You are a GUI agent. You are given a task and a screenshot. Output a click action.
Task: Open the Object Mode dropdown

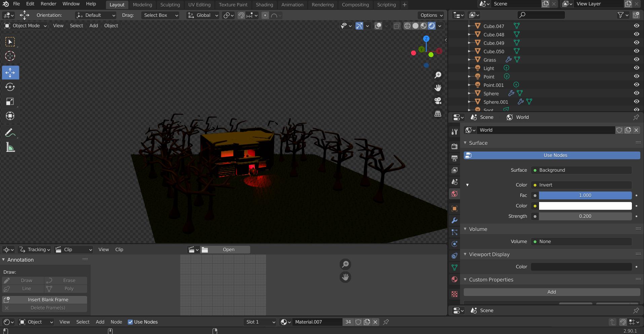25,26
